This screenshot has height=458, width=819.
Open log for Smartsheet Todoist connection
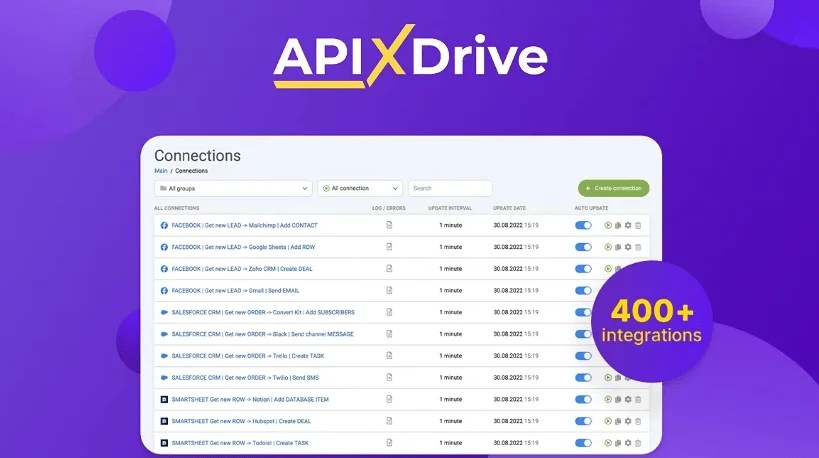389,442
